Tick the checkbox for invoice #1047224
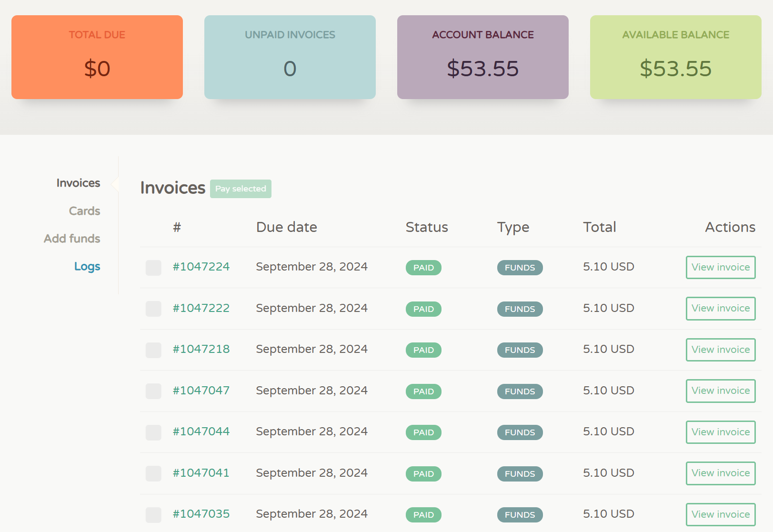 tap(153, 268)
